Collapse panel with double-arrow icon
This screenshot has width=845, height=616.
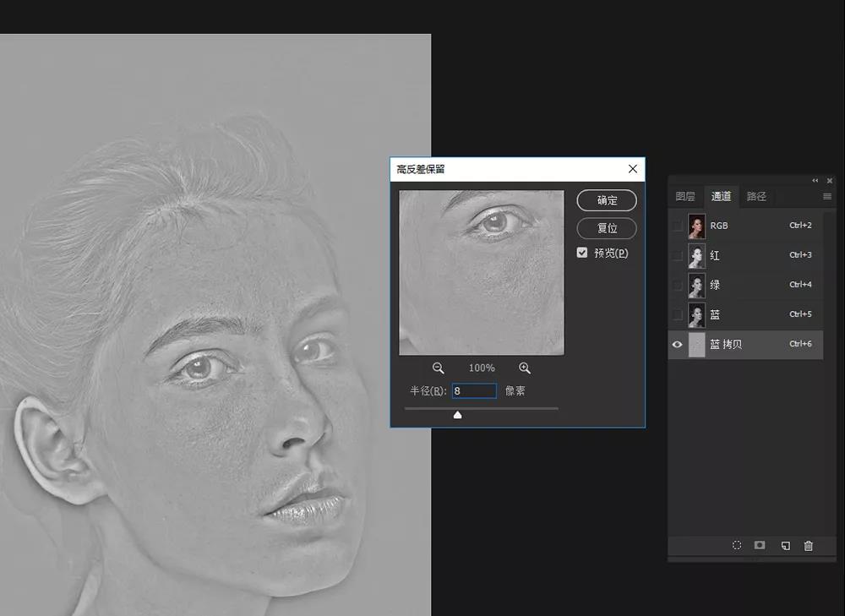(x=815, y=181)
